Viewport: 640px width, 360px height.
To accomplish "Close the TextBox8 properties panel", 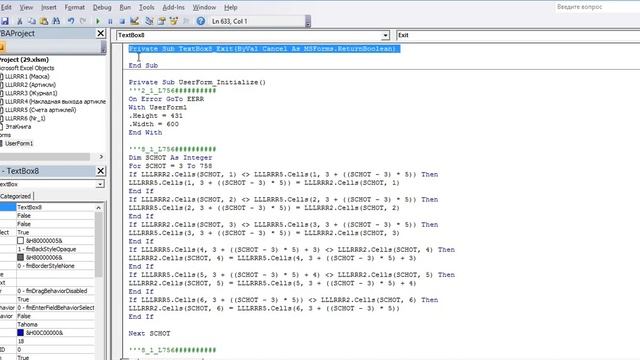I will pyautogui.click(x=100, y=171).
